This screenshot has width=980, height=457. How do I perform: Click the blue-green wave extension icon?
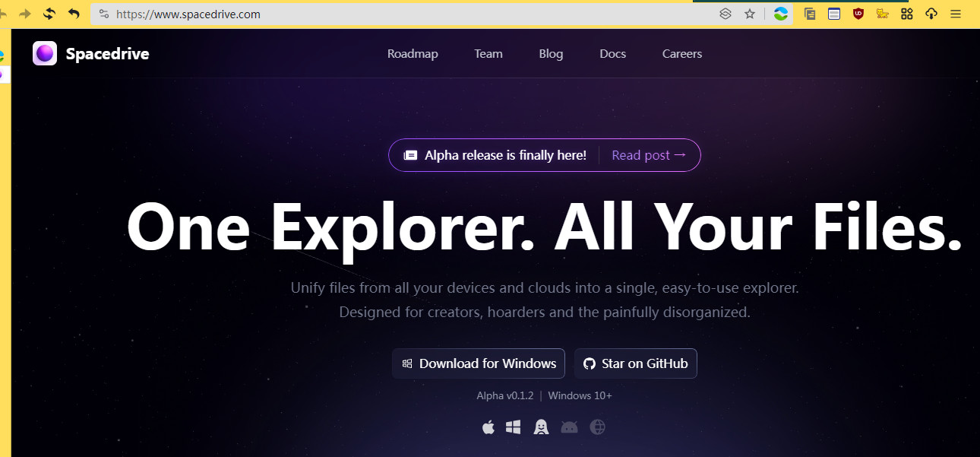click(x=780, y=14)
